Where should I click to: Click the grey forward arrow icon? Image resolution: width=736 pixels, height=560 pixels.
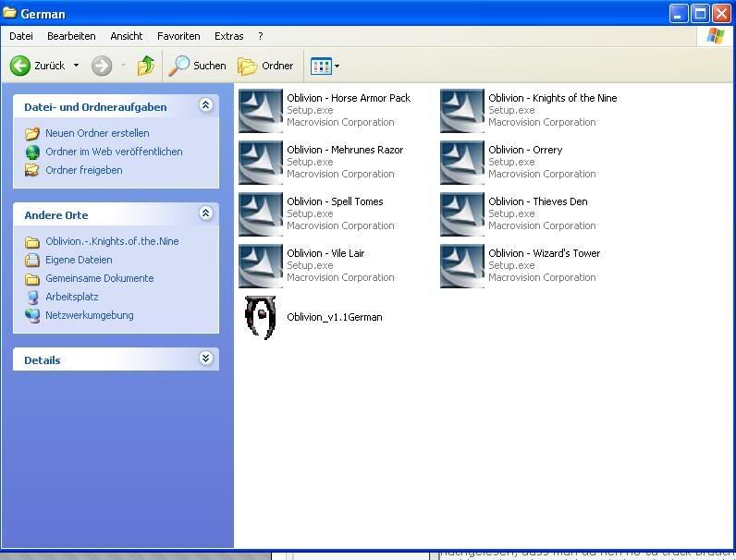102,66
